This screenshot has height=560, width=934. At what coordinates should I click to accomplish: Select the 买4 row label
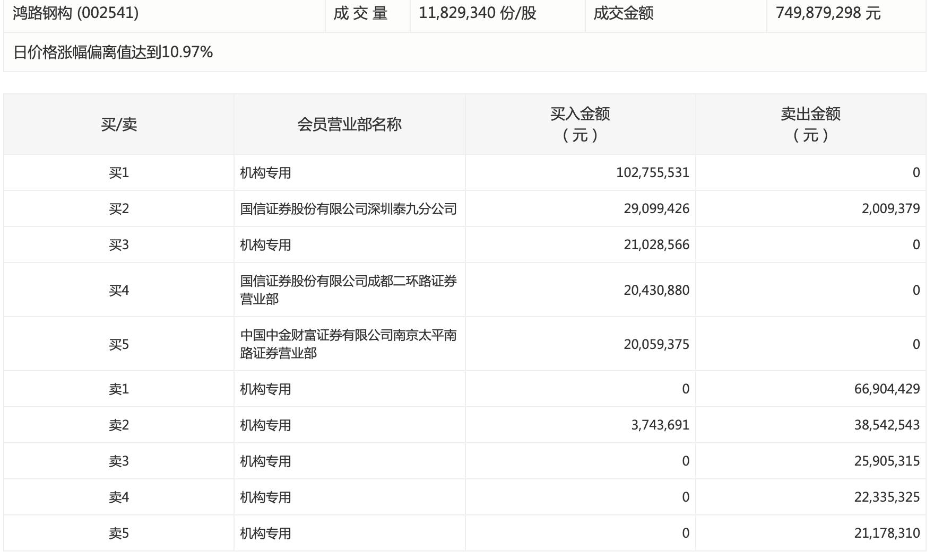click(x=119, y=291)
